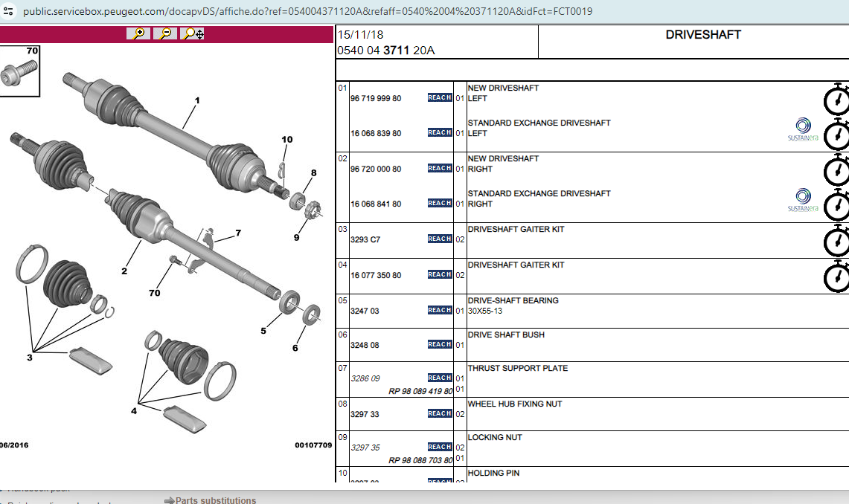Select part number 16 068 839 80
849x504 pixels.
click(376, 133)
